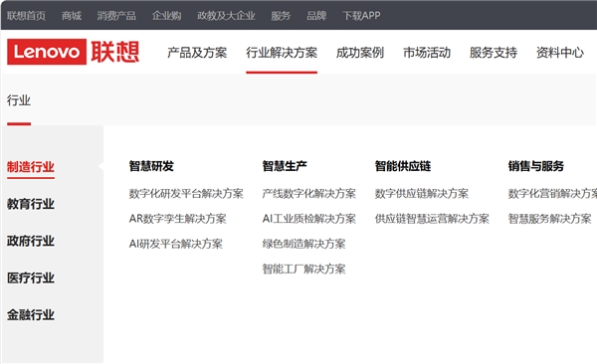The height and width of the screenshot is (364, 597).
Task: Open 供应链智慧运营解决方案
Action: click(432, 219)
